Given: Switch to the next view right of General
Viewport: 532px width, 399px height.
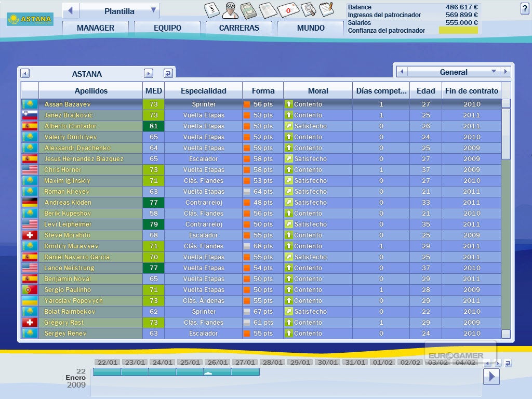Looking at the screenshot, I should coord(506,72).
